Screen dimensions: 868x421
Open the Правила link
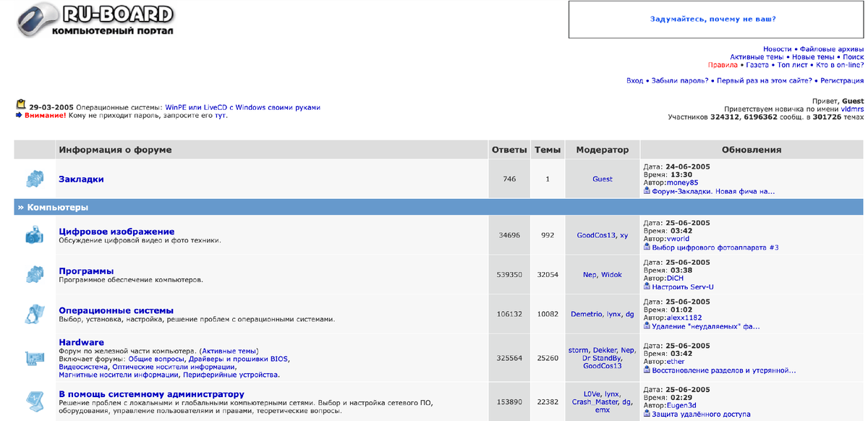tap(723, 64)
